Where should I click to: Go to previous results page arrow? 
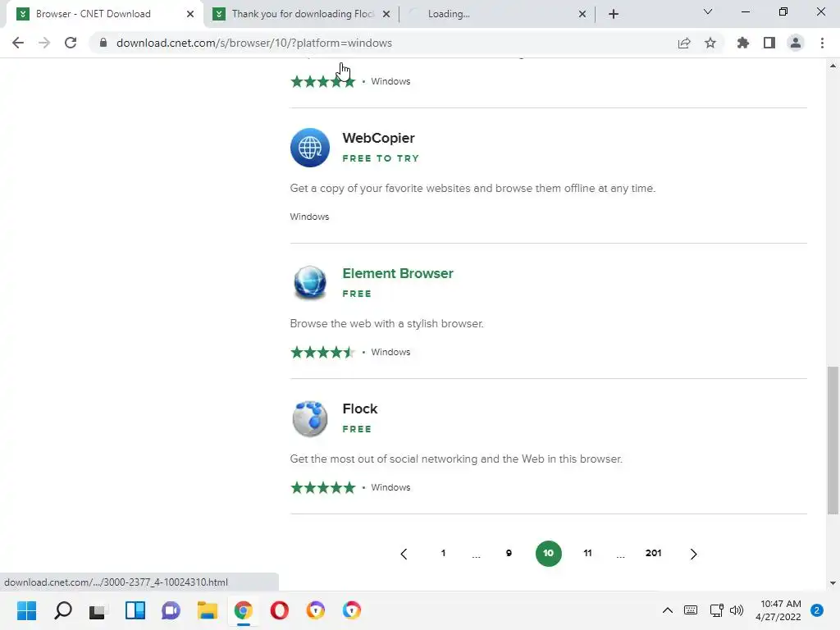click(x=404, y=554)
